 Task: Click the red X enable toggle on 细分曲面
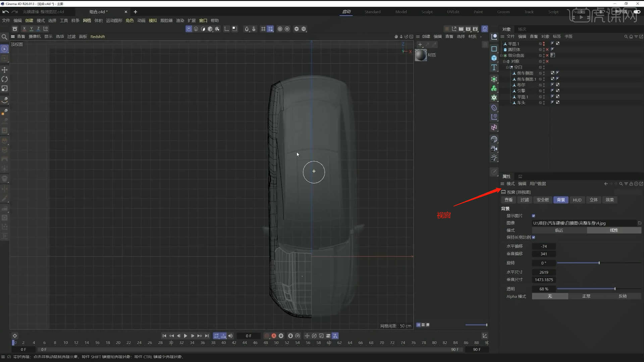coord(547,56)
